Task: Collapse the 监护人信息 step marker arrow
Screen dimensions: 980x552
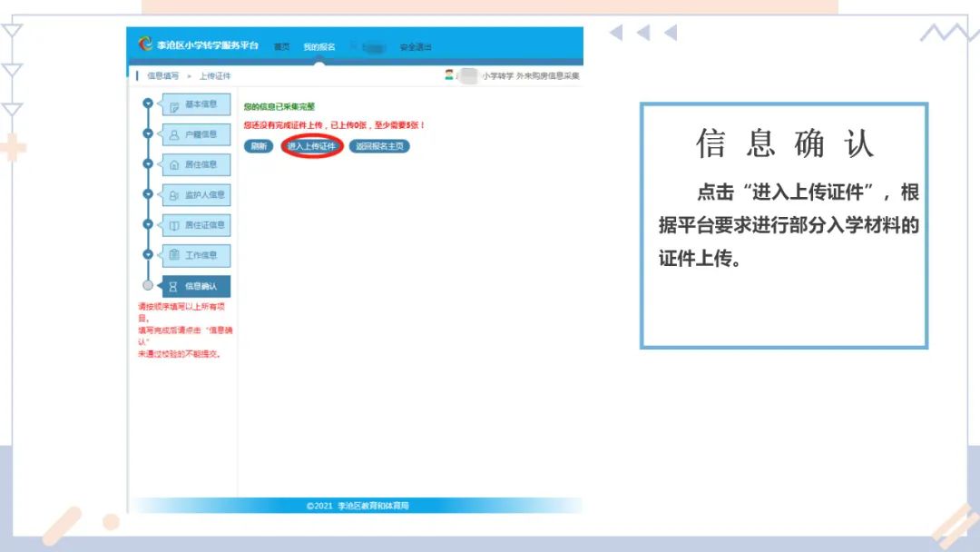Action: [148, 194]
